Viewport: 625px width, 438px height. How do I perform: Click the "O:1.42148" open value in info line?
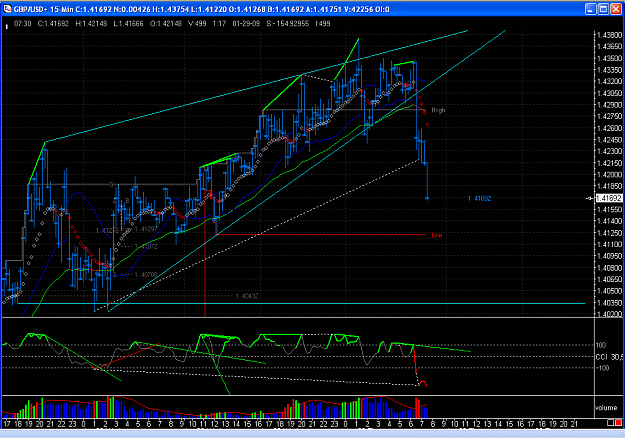[165, 24]
